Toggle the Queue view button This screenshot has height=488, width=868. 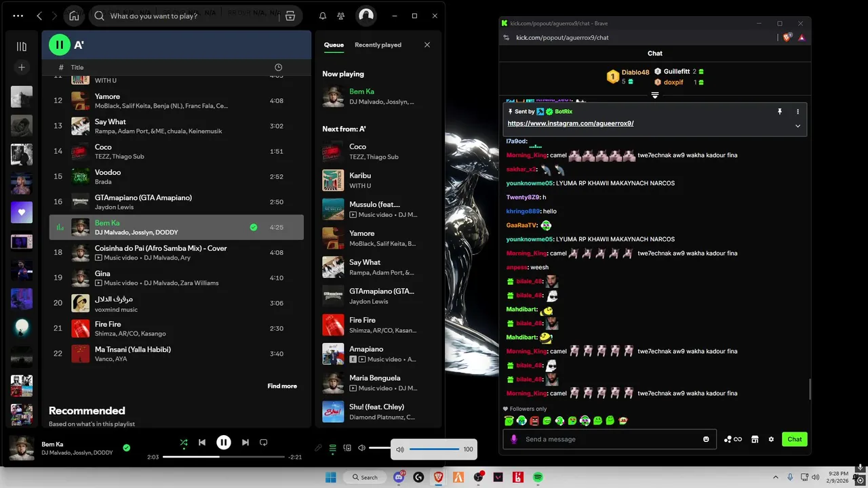pyautogui.click(x=333, y=448)
